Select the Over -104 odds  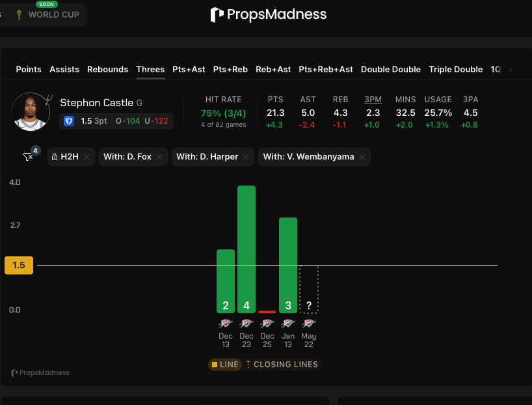tap(127, 121)
